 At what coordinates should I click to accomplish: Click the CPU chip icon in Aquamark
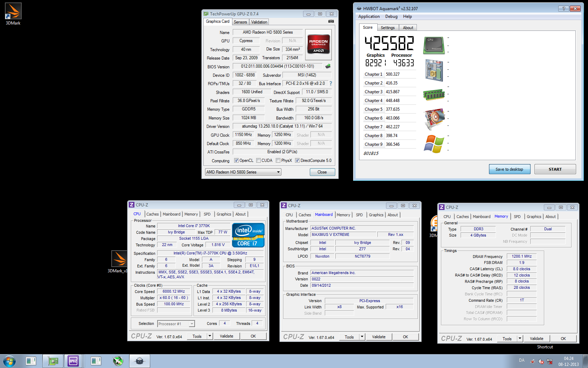(x=434, y=45)
